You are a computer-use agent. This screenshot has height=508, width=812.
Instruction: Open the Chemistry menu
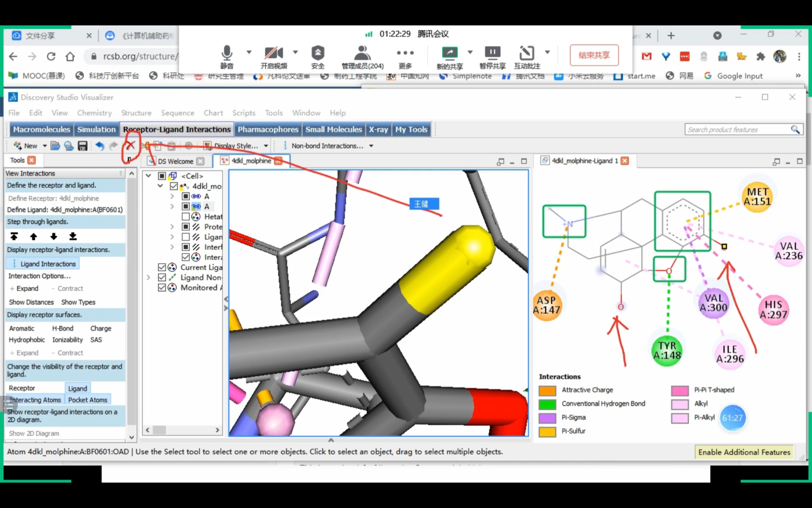pyautogui.click(x=94, y=113)
